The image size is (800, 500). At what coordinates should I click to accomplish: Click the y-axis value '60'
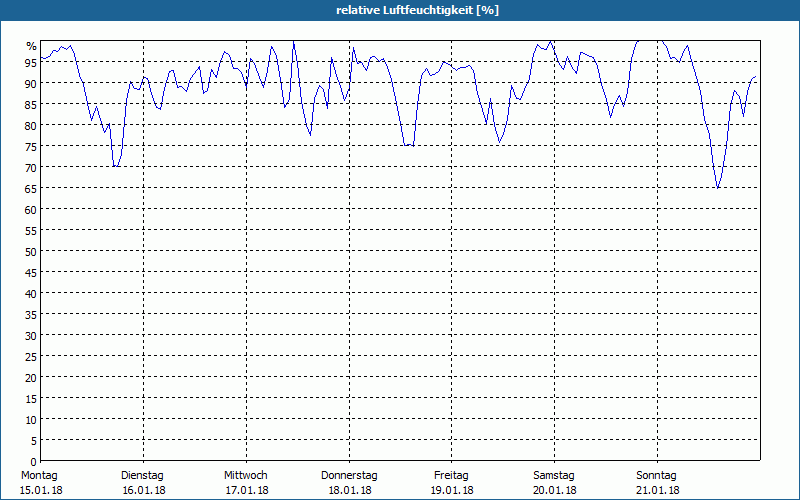click(31, 210)
